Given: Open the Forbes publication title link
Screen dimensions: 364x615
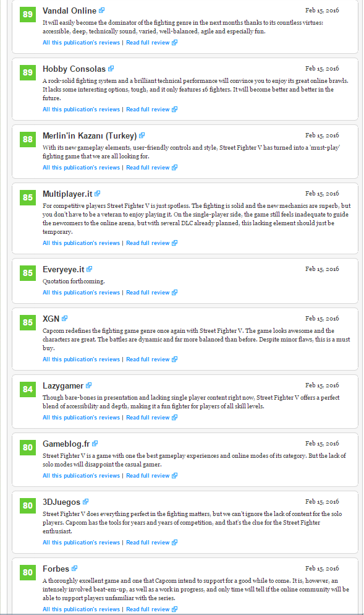Looking at the screenshot, I should coord(56,569).
